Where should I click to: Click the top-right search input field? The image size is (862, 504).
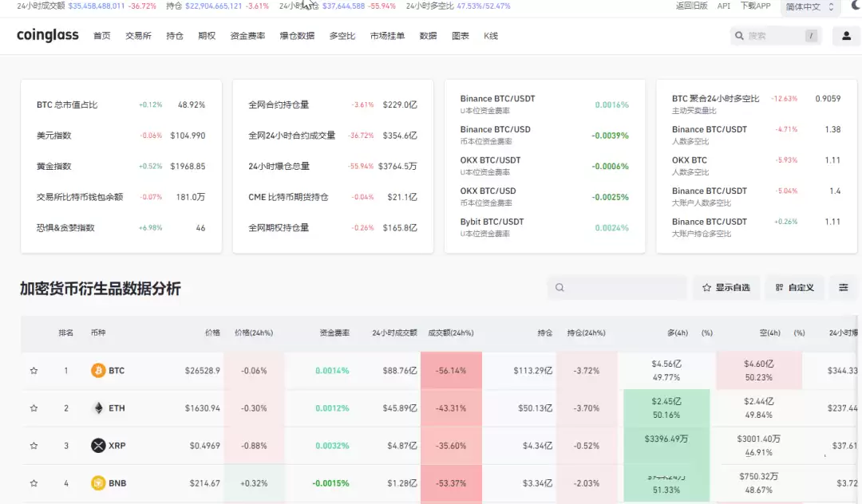click(778, 36)
